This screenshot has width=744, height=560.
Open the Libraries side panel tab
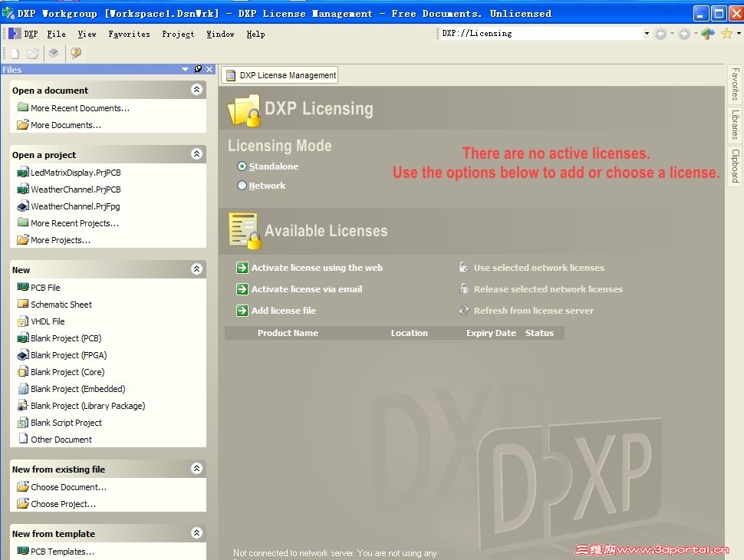click(x=735, y=124)
